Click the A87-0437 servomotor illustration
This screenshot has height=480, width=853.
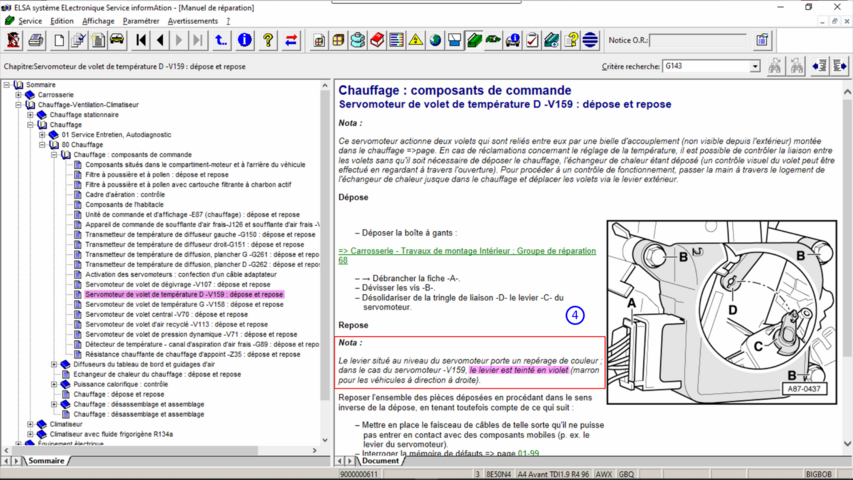(x=722, y=312)
